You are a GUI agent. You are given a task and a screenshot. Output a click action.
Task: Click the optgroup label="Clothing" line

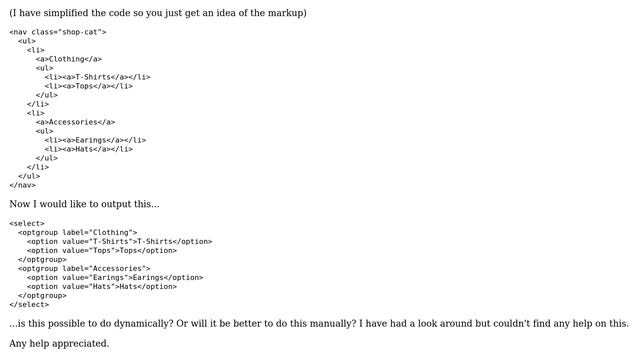click(78, 232)
